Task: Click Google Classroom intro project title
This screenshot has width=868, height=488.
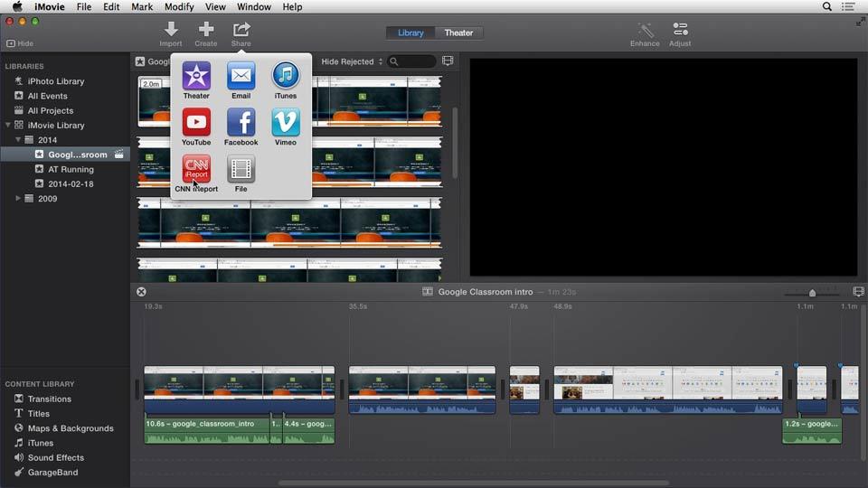Action: click(x=486, y=292)
